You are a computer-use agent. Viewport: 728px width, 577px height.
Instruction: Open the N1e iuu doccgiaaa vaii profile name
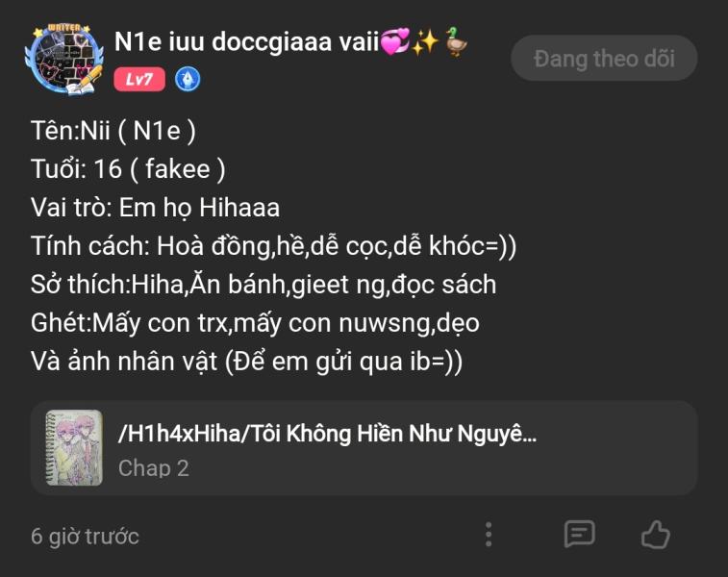click(246, 41)
